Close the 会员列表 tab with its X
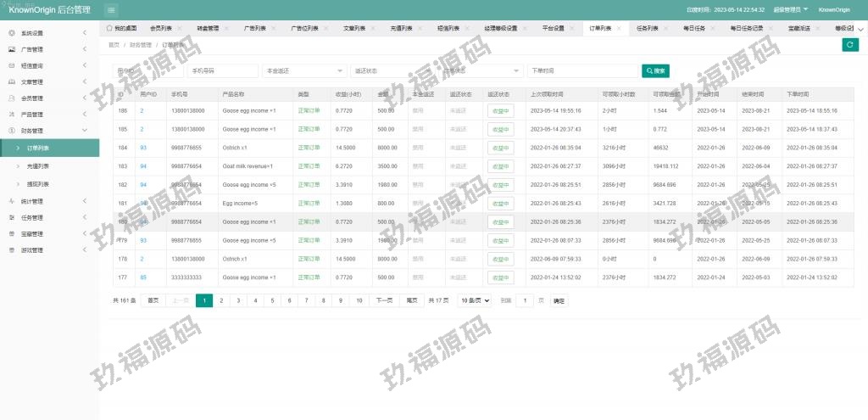This screenshot has height=420, width=868. click(x=178, y=28)
